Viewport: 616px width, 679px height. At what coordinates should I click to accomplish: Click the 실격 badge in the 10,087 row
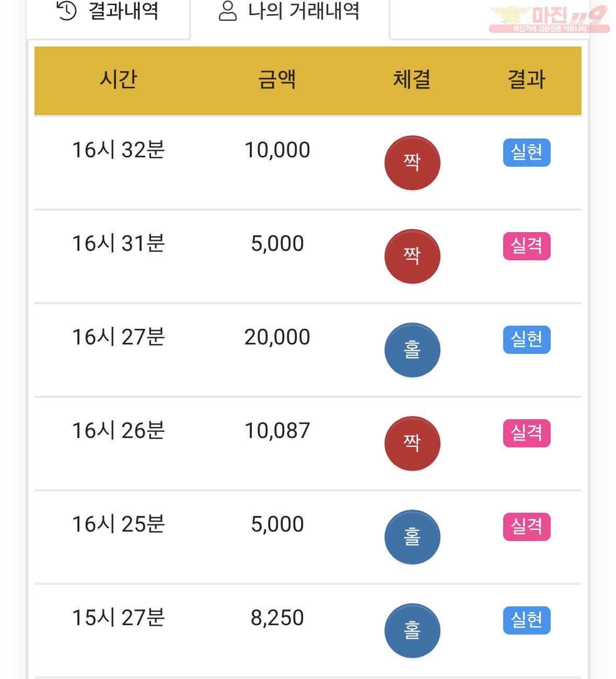pos(527,433)
